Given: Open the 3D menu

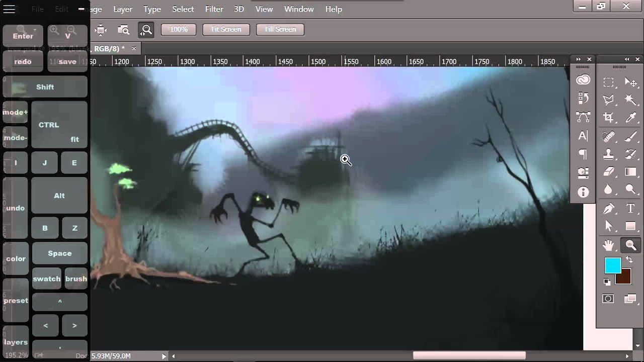Looking at the screenshot, I should click(x=239, y=9).
